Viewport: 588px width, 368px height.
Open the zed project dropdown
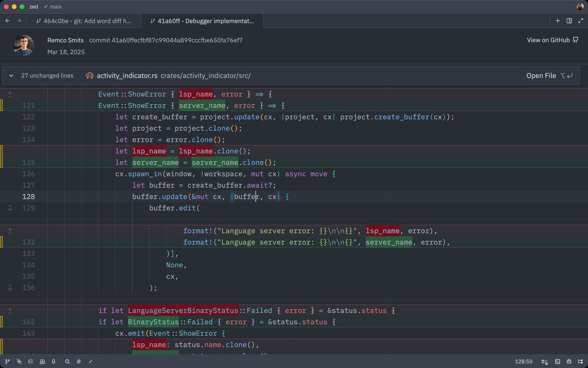tap(34, 7)
